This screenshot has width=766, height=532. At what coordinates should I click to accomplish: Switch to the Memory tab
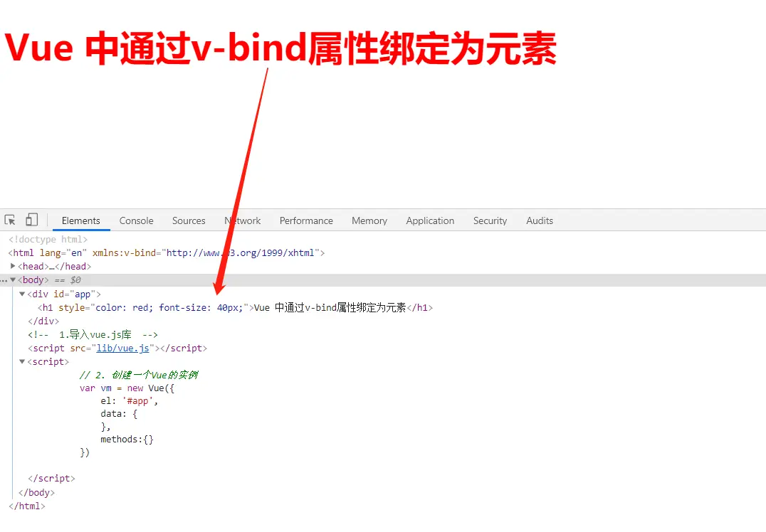point(369,220)
